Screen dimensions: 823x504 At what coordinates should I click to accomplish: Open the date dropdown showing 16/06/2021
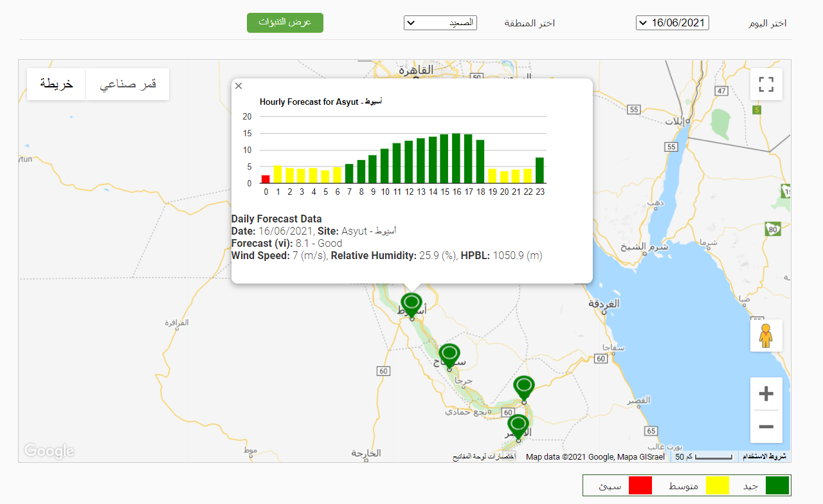[672, 23]
